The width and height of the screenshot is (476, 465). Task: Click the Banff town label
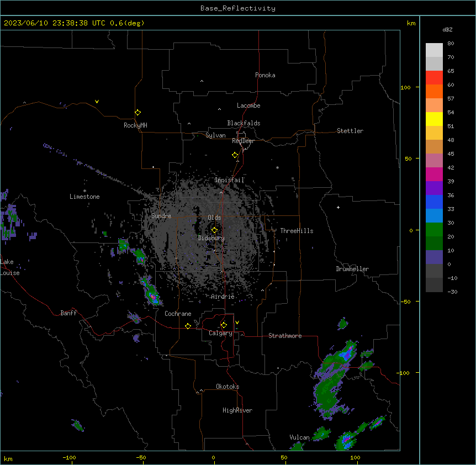tap(68, 313)
